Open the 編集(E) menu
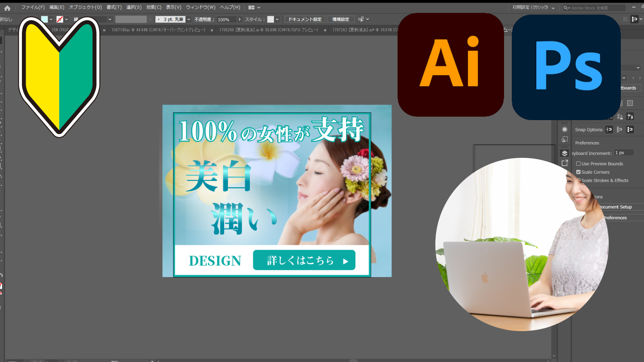The height and width of the screenshot is (362, 644). [x=57, y=7]
